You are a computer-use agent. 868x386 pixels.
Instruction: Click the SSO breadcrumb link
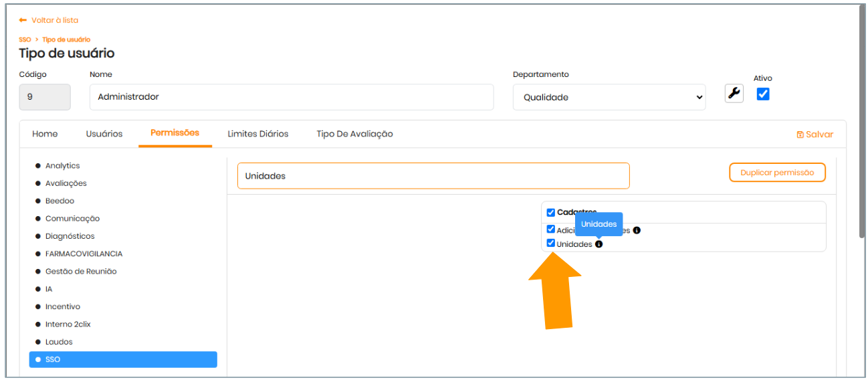click(x=25, y=39)
